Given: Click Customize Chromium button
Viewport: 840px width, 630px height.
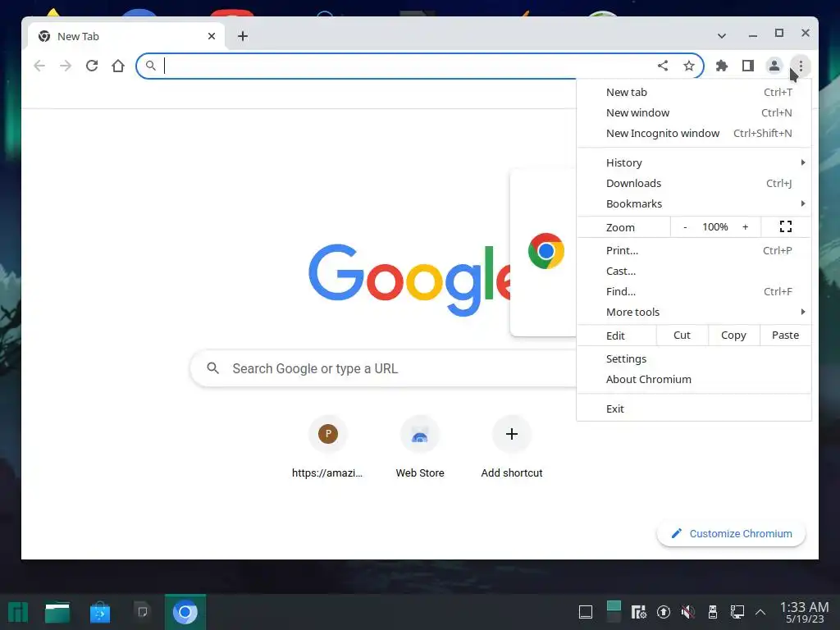Looking at the screenshot, I should point(731,533).
